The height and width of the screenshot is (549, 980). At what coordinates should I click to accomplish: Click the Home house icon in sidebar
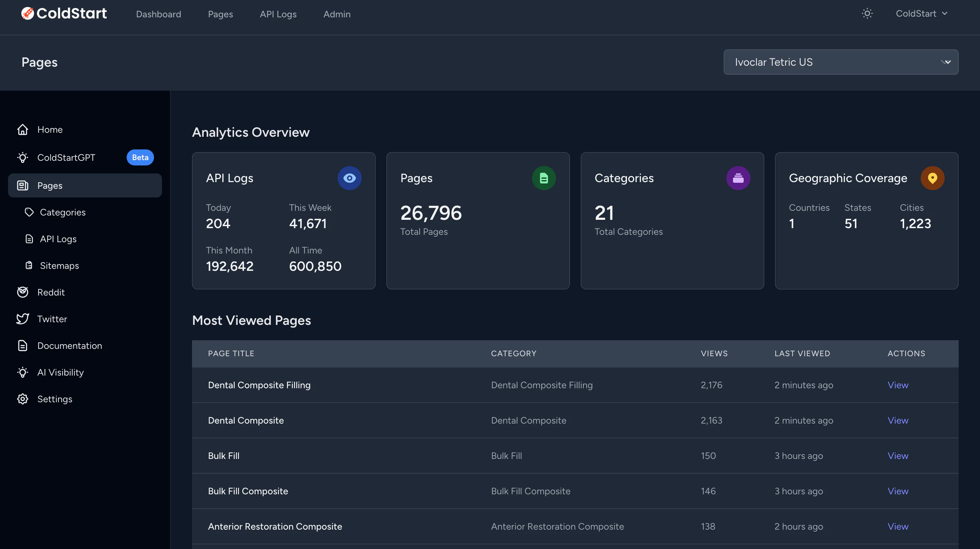pyautogui.click(x=22, y=129)
